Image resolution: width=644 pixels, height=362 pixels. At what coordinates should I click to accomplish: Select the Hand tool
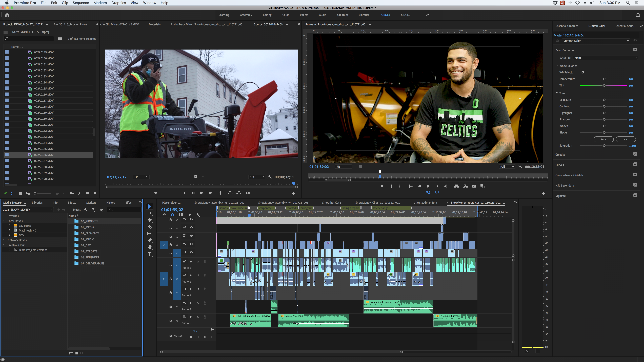(150, 247)
